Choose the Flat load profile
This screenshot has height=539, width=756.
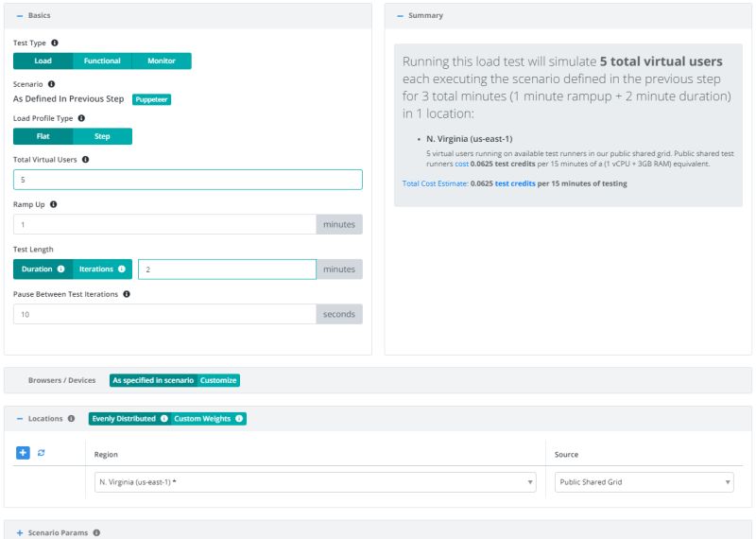43,136
